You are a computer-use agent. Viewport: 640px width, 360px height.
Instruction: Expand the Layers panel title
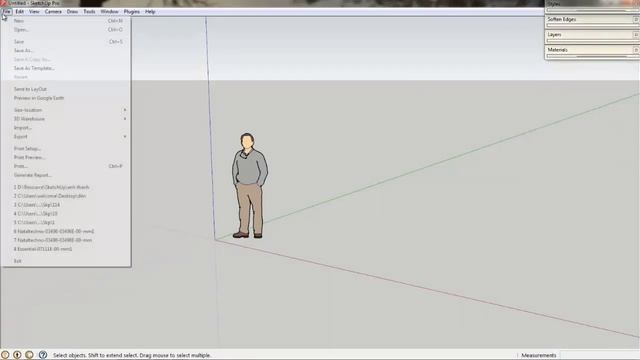[x=554, y=35]
